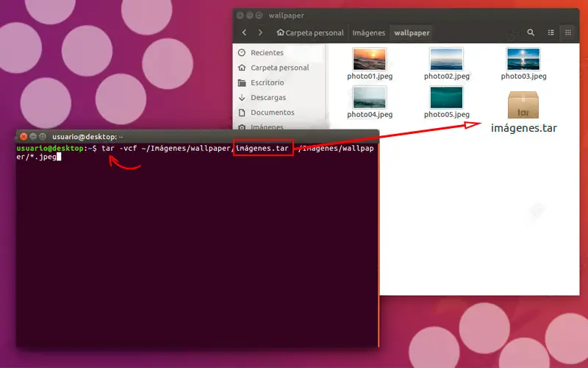Image resolution: width=588 pixels, height=368 pixels.
Task: Click the tar command word in terminal
Action: tap(108, 149)
